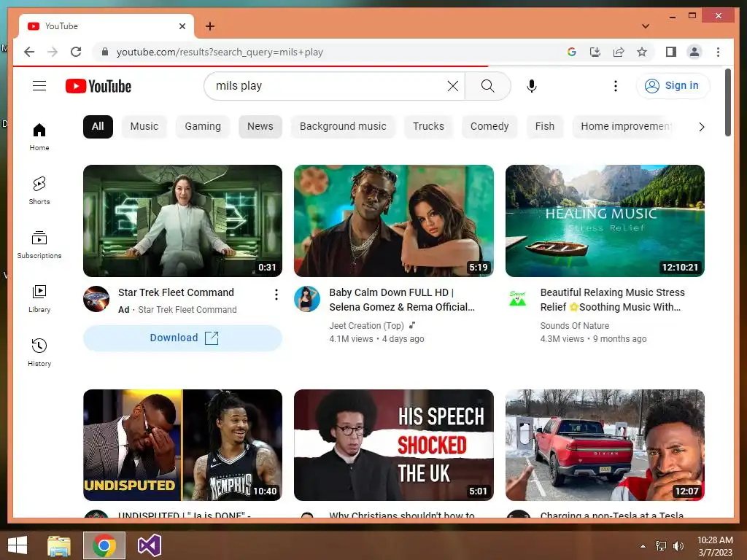Click Download button for Star Trek ad

182,338
